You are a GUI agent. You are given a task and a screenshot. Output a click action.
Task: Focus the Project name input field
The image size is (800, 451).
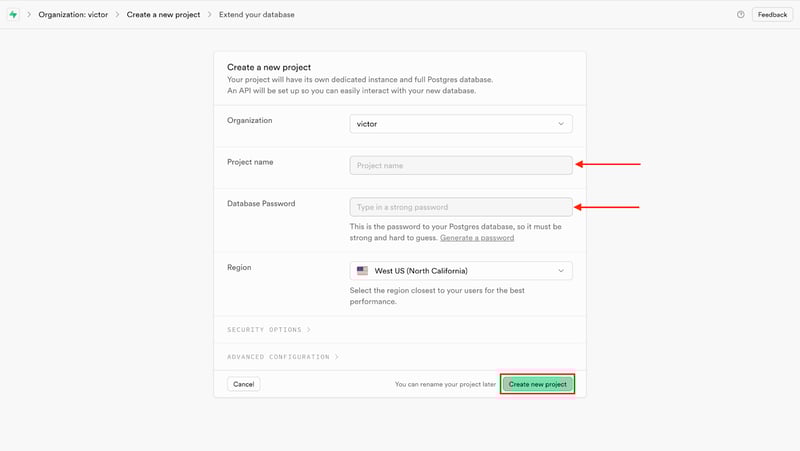[461, 165]
